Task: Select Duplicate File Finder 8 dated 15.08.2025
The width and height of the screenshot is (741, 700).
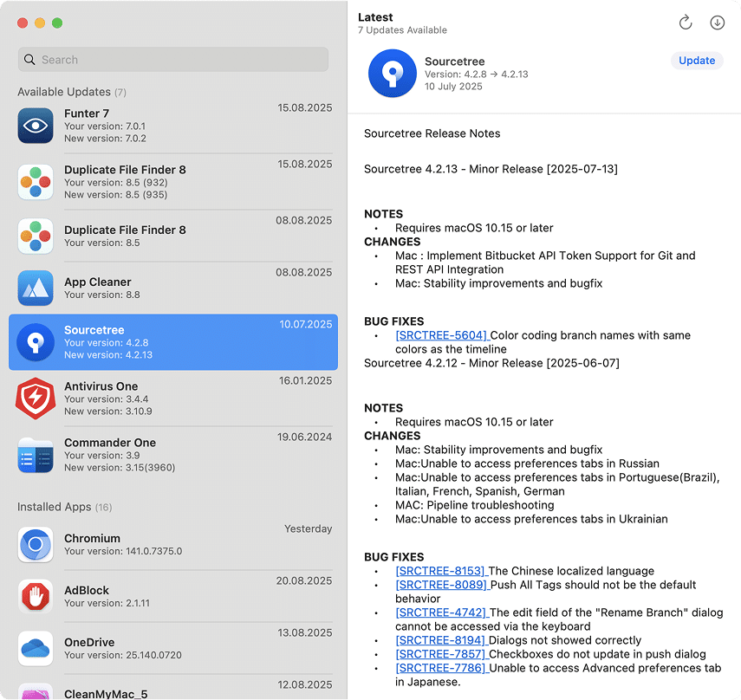Action: [173, 182]
